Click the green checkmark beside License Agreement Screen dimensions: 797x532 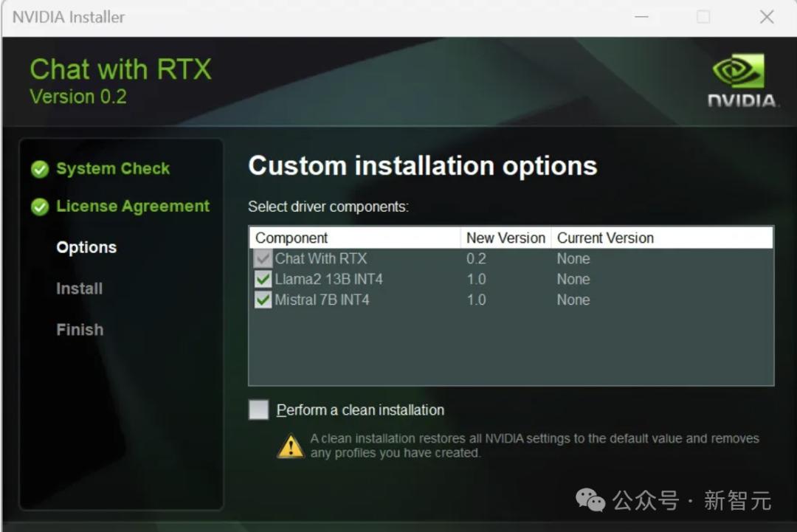pos(40,207)
